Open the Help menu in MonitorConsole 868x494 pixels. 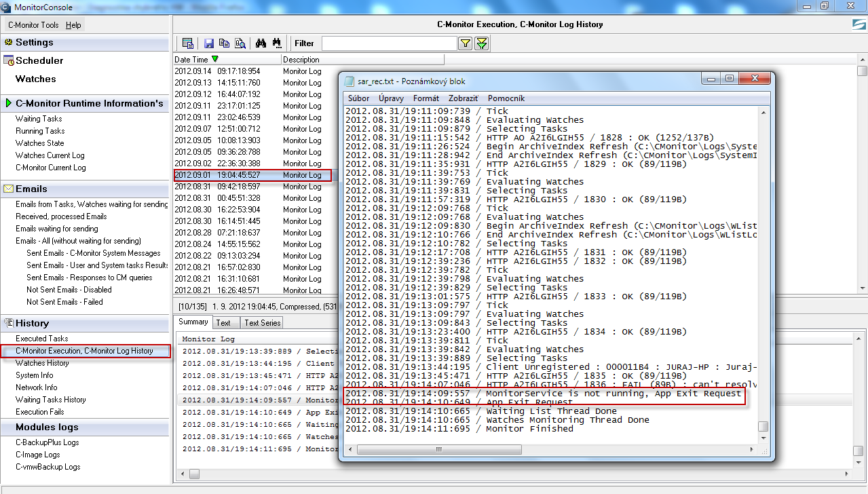click(73, 25)
